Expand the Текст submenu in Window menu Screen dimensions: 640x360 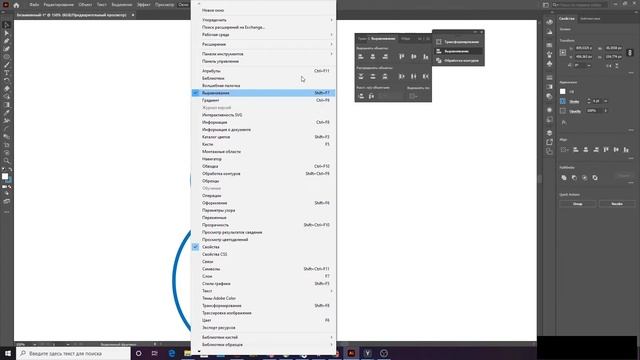point(263,291)
